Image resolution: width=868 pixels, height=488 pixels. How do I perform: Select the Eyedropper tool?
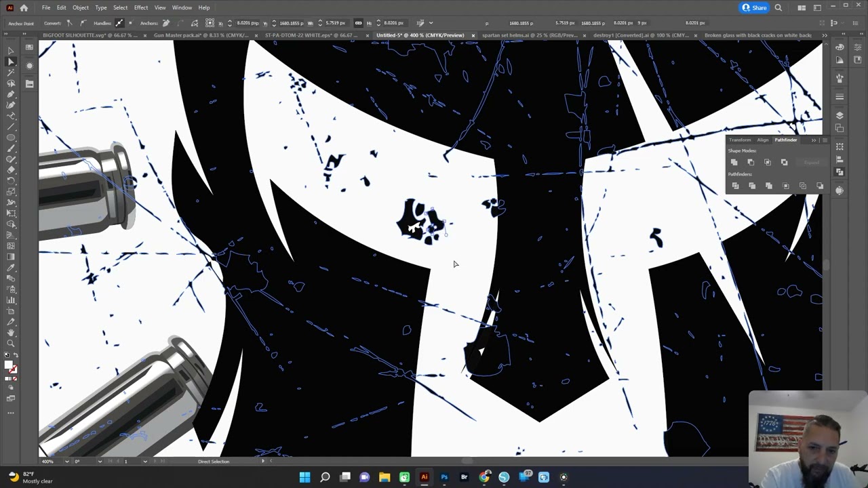point(11,268)
